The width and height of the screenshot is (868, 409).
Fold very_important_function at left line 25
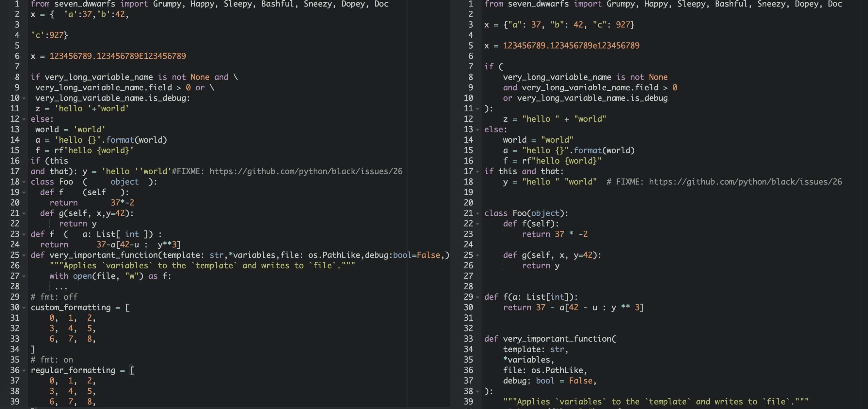click(x=24, y=255)
